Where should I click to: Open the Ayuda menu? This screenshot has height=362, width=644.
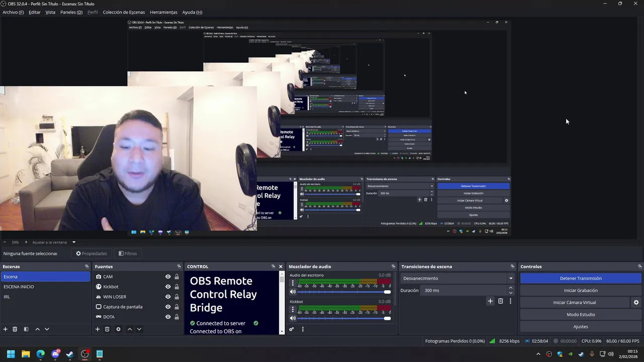click(192, 12)
